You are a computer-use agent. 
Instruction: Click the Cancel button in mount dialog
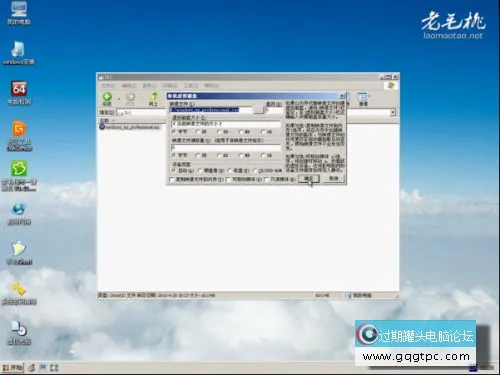[x=334, y=179]
